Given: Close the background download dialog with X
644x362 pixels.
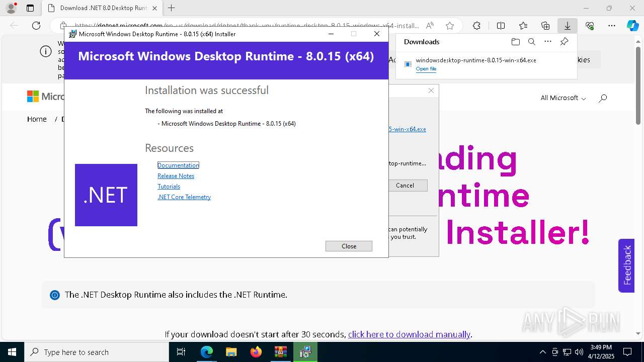Looking at the screenshot, I should [431, 90].
